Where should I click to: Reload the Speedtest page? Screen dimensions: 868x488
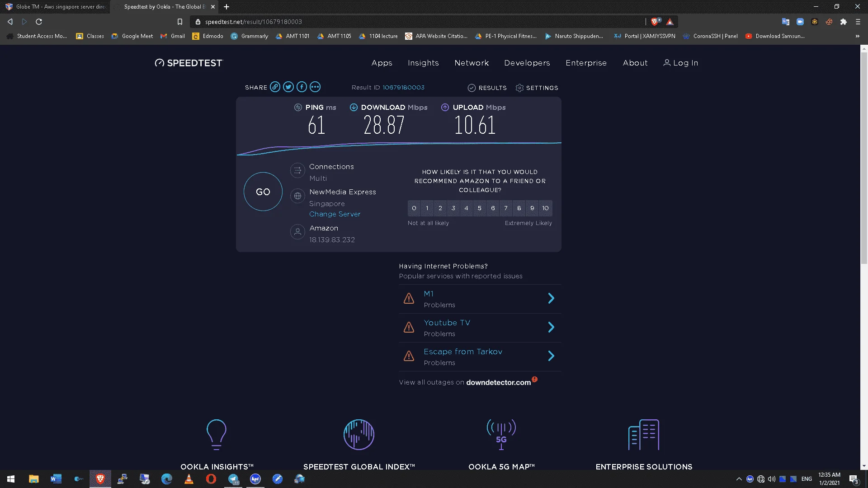click(39, 22)
